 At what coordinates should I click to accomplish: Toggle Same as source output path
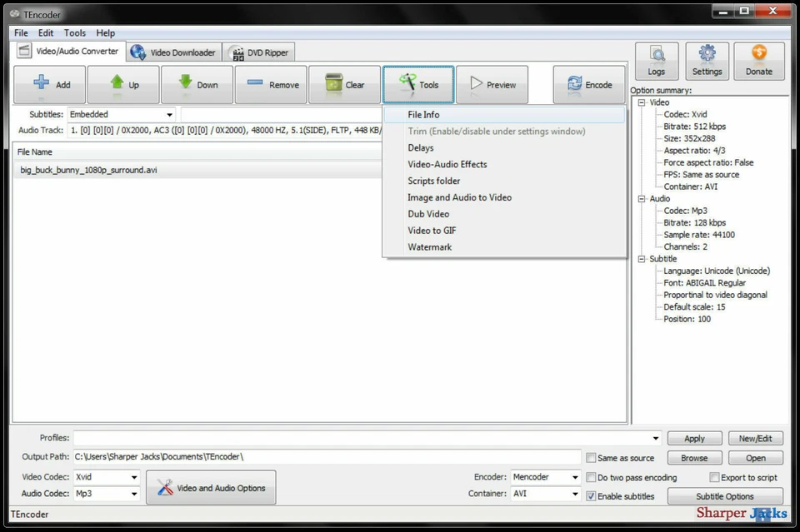click(591, 457)
